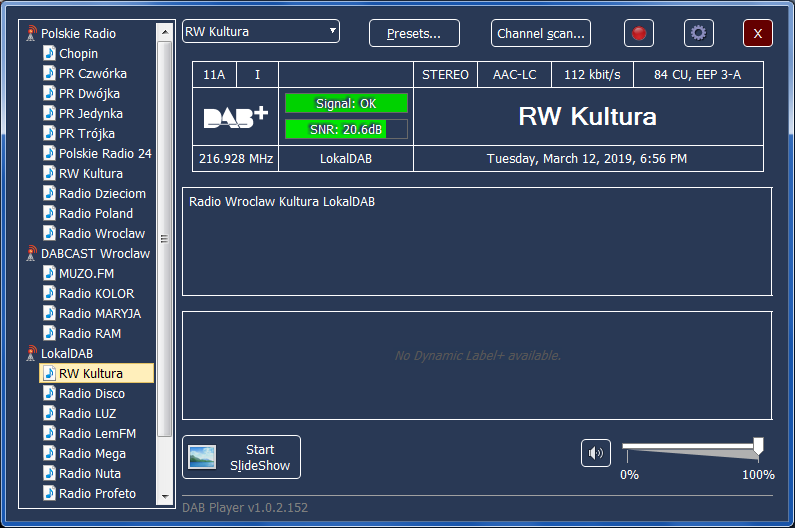Collapse the DABCAST Wroclaw station group
Viewport: 795px width, 528px height.
coord(95,254)
